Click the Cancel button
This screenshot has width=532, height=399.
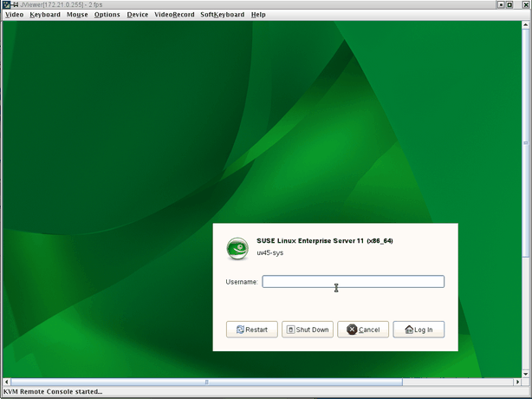363,330
